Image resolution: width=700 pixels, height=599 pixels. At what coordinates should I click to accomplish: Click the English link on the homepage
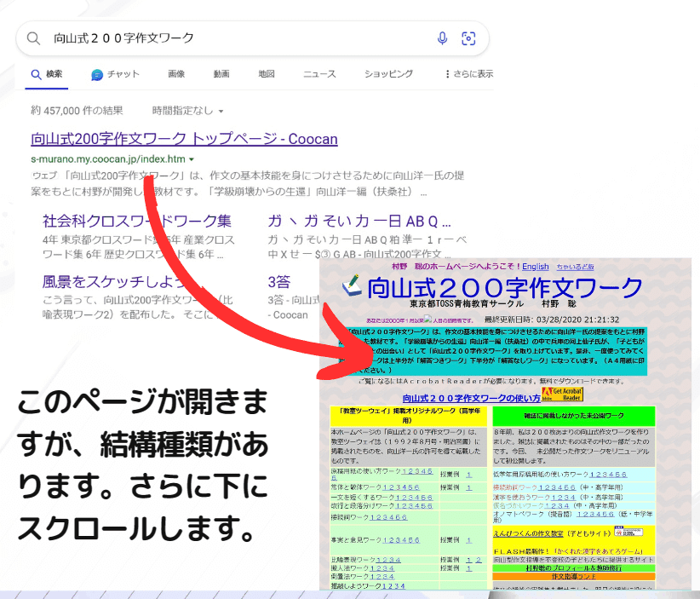(536, 267)
